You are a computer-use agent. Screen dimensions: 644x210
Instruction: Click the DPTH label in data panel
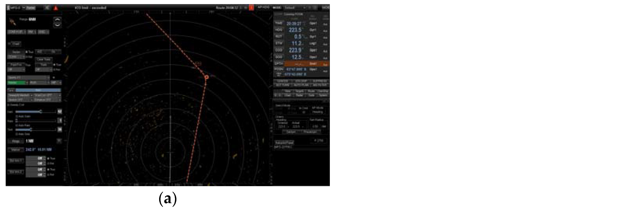click(x=279, y=64)
